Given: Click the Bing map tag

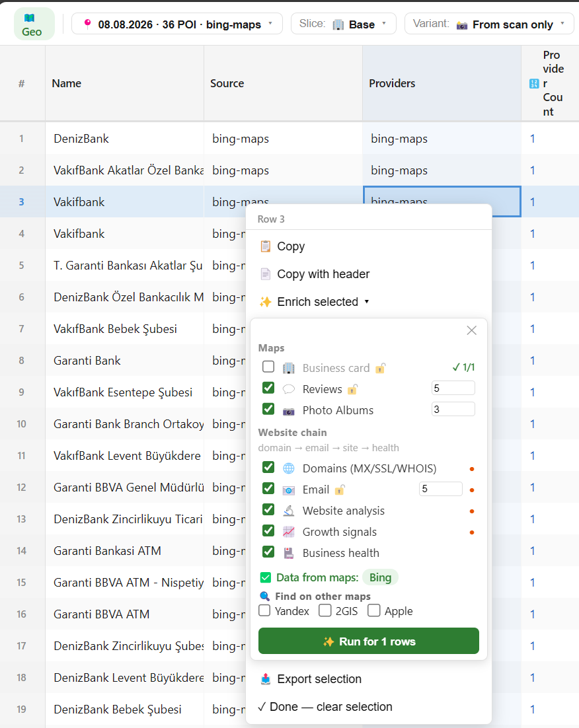Looking at the screenshot, I should point(380,577).
